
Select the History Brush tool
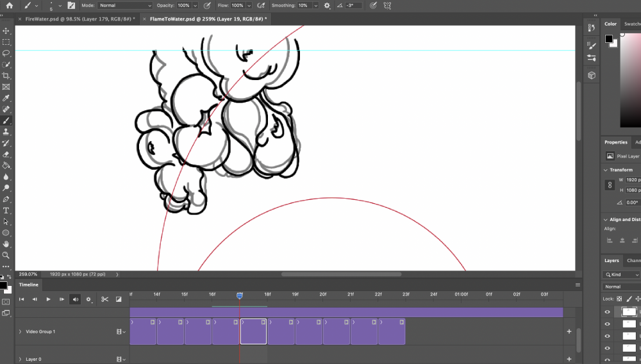(6, 143)
